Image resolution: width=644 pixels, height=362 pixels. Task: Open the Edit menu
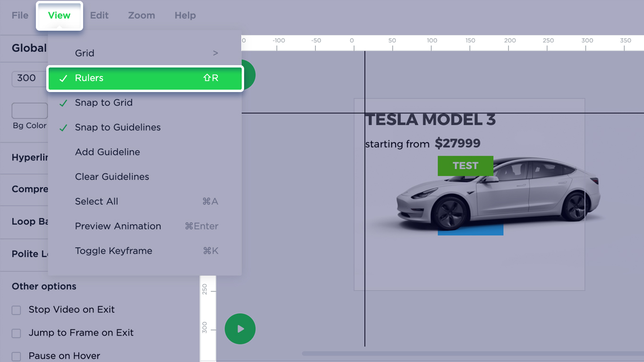click(99, 15)
